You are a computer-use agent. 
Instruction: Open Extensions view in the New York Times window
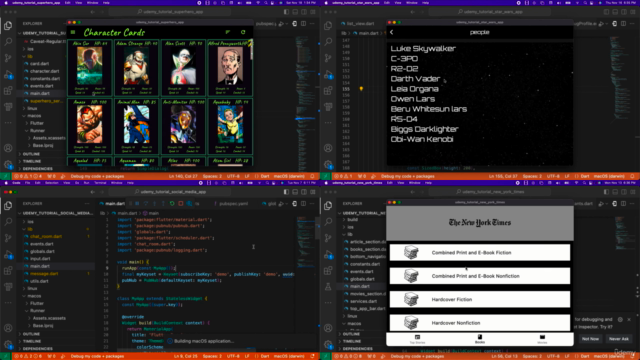328,271
